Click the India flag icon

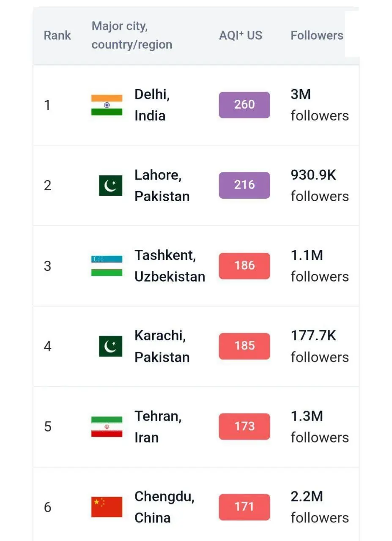tap(106, 105)
